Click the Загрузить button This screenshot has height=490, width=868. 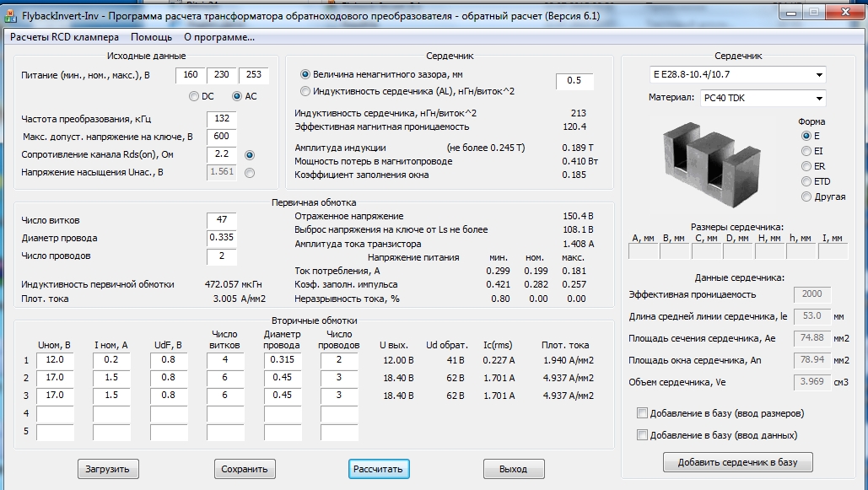[x=108, y=469]
